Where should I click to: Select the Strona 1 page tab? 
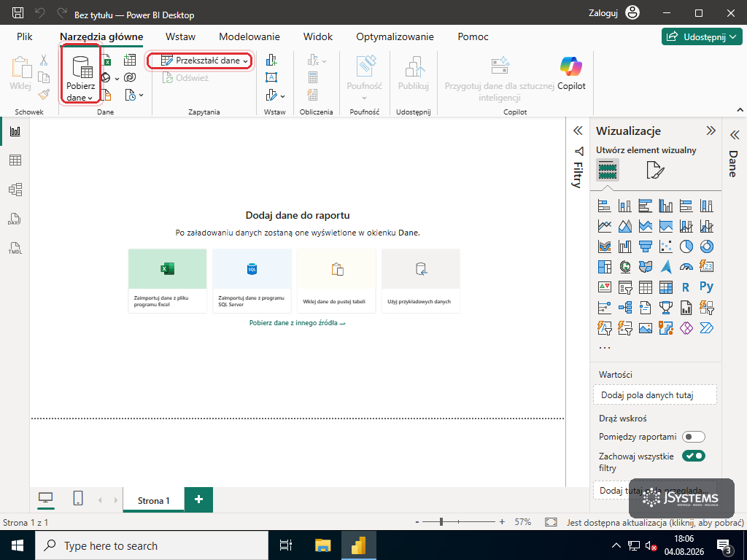click(x=153, y=500)
